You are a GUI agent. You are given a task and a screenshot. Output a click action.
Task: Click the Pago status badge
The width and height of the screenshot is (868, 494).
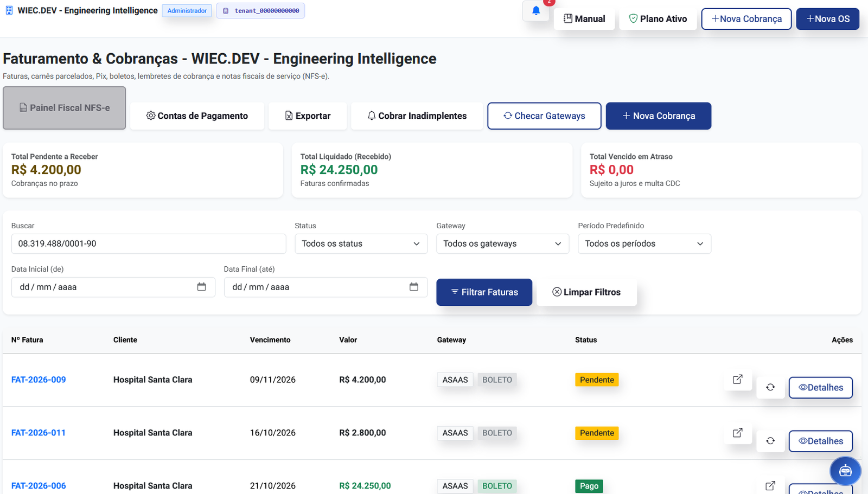tap(589, 486)
